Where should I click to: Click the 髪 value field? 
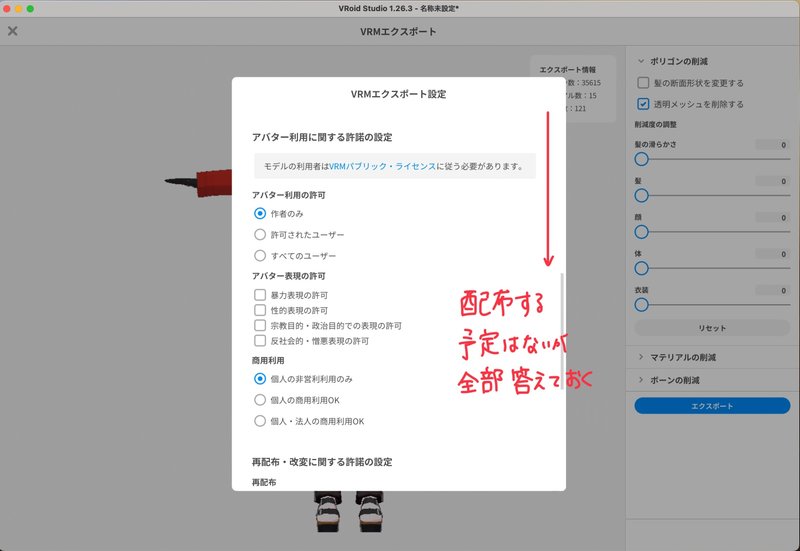point(772,181)
